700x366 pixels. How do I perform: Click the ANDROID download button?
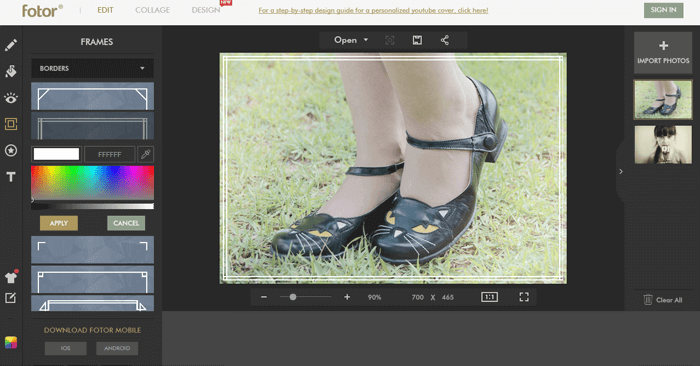pyautogui.click(x=117, y=348)
